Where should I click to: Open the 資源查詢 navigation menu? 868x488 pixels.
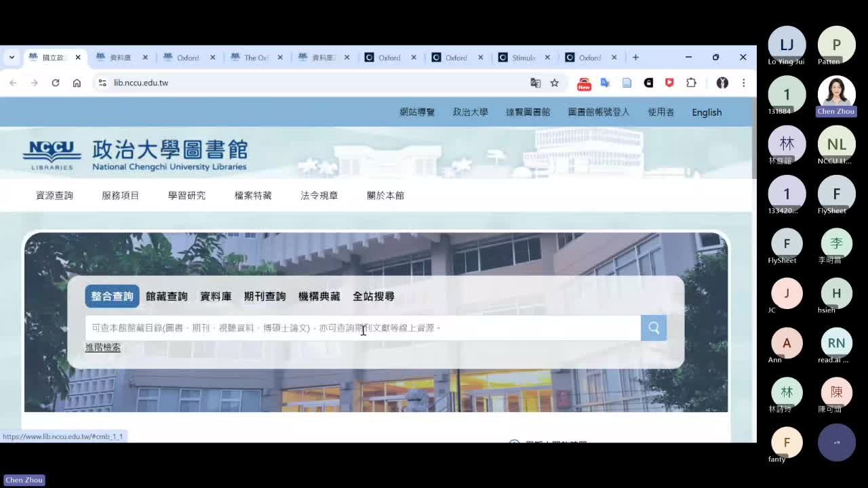(54, 195)
